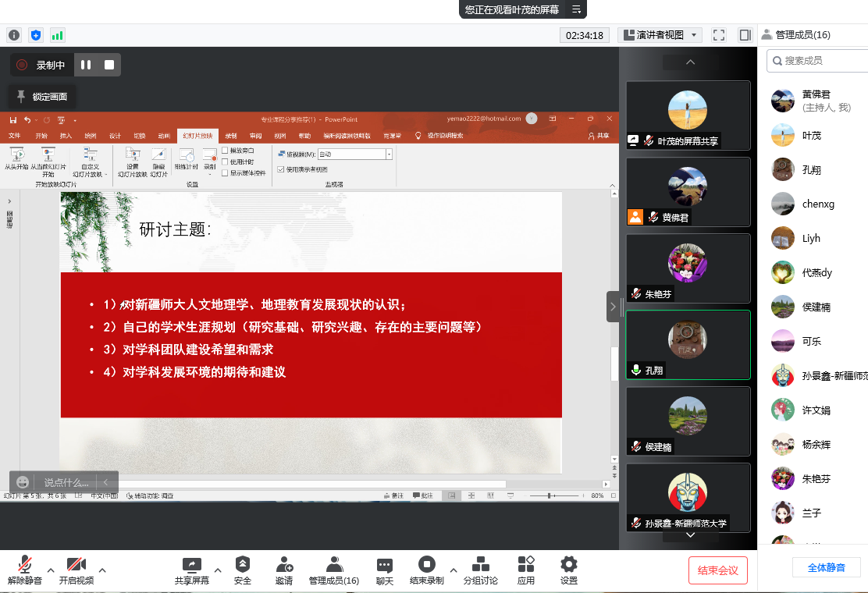Open the Apps (应用) icon
This screenshot has width=868, height=593.
click(526, 565)
